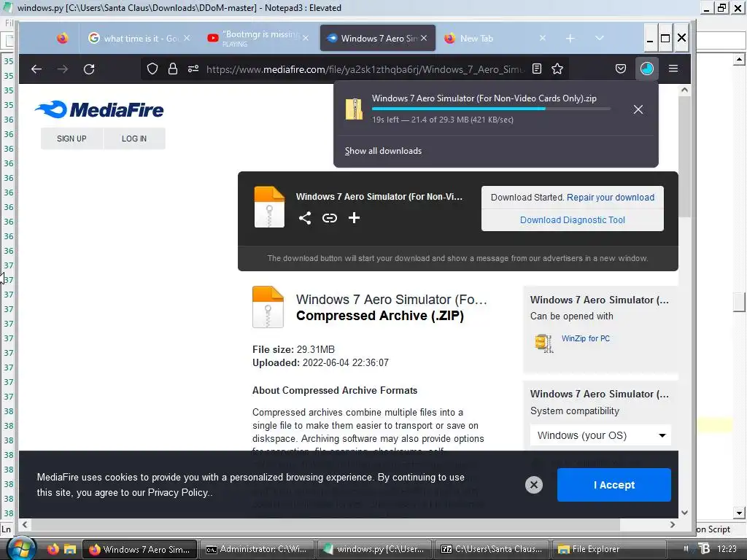The width and height of the screenshot is (747, 560).
Task: Toggle reader view icon in the address bar
Action: (537, 69)
